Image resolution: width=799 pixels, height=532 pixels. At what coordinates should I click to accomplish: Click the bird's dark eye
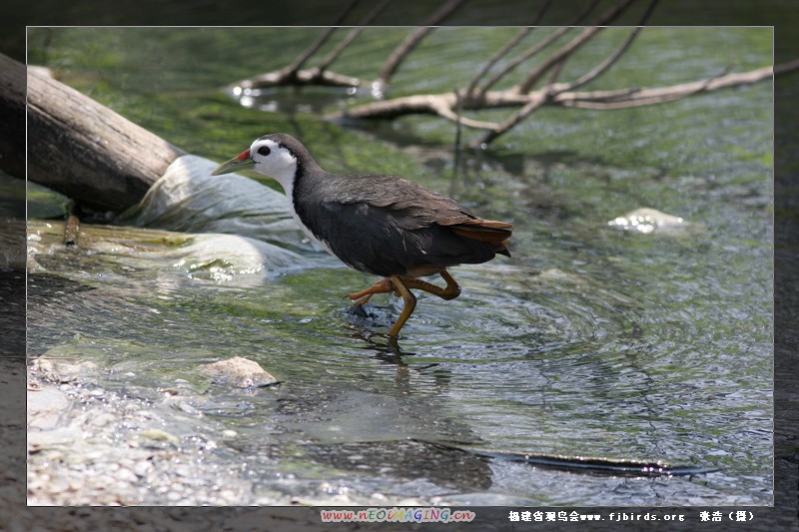265,151
